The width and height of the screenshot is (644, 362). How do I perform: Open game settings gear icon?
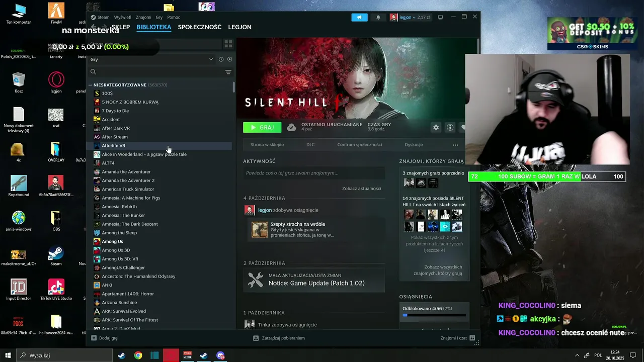[436, 127]
